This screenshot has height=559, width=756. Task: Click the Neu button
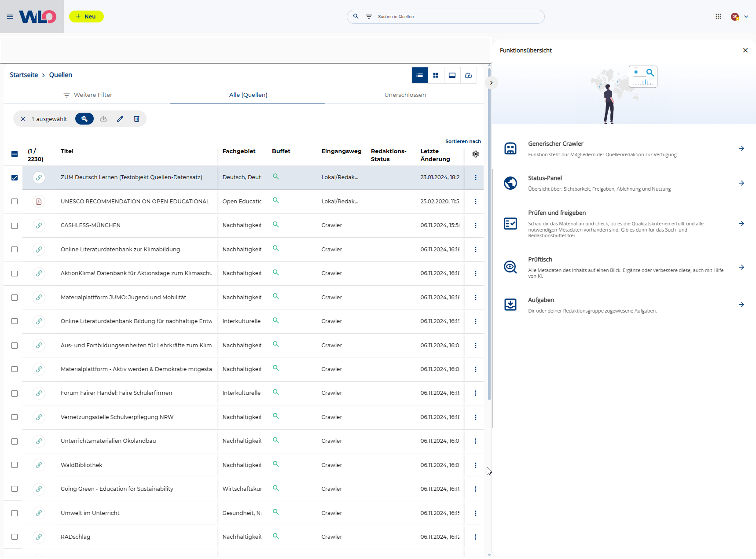86,17
